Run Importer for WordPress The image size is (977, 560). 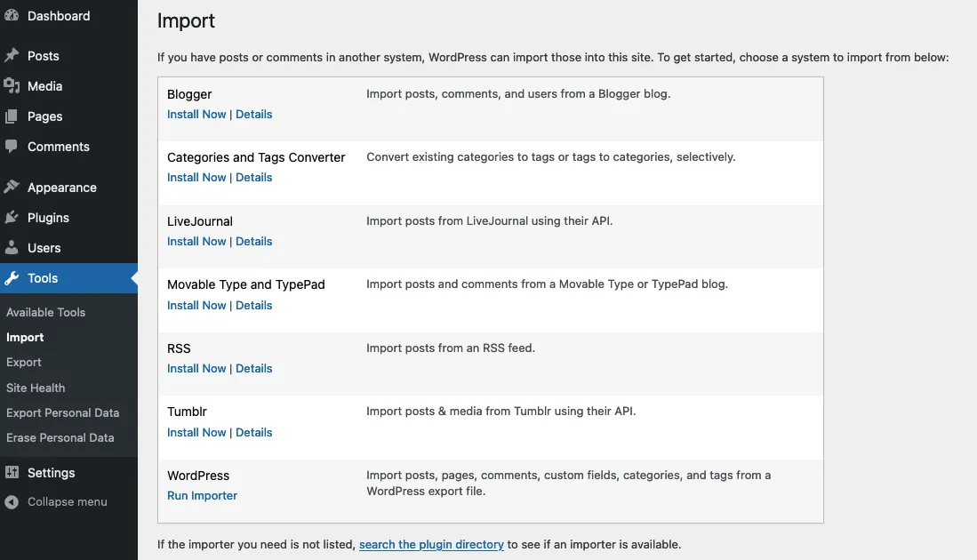202,495
